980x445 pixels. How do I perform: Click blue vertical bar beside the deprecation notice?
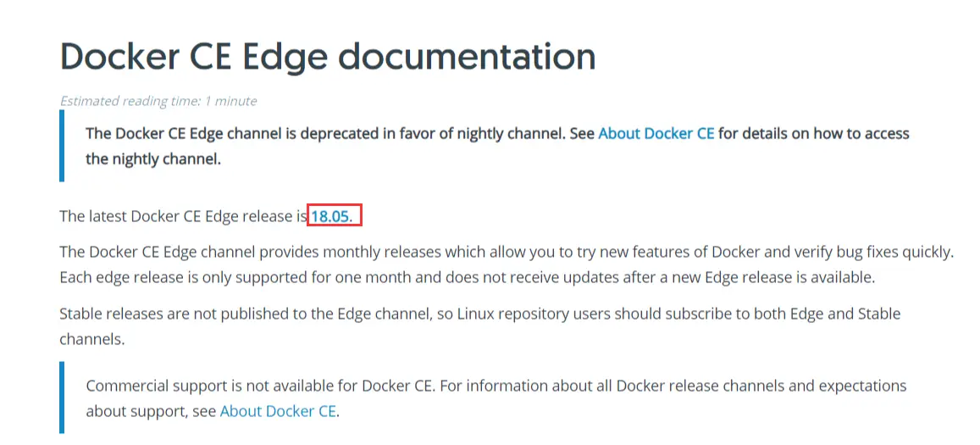coord(62,146)
